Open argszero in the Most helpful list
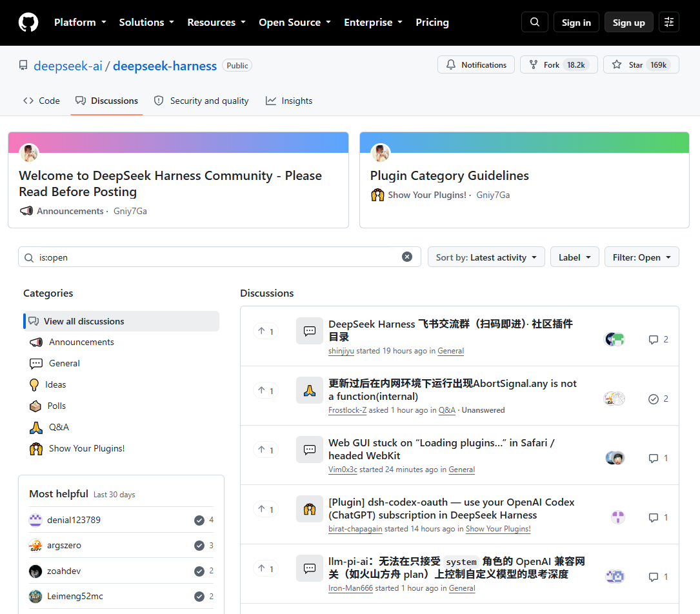 (x=65, y=545)
